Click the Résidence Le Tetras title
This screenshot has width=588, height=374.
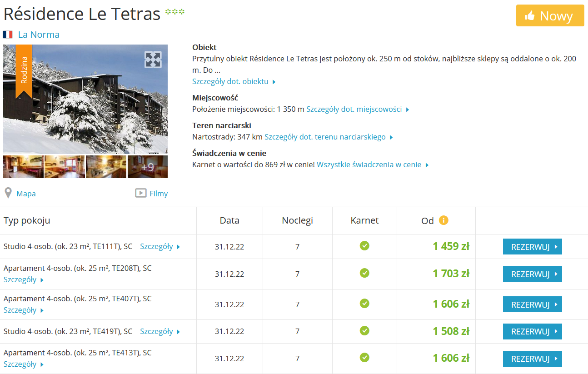82,14
